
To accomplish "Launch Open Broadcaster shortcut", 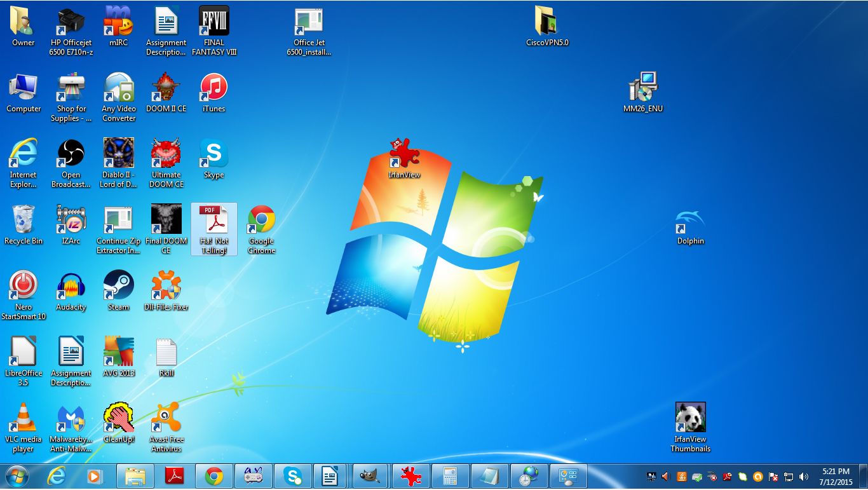I will point(71,163).
